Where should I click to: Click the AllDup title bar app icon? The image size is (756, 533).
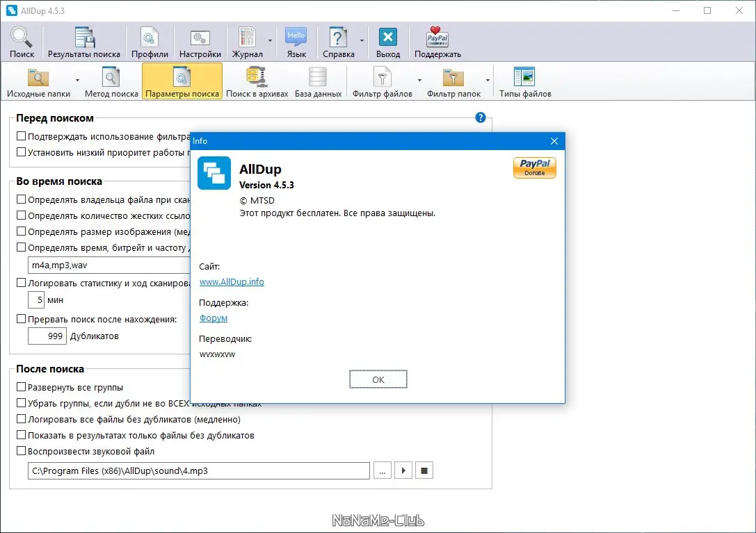(12, 10)
